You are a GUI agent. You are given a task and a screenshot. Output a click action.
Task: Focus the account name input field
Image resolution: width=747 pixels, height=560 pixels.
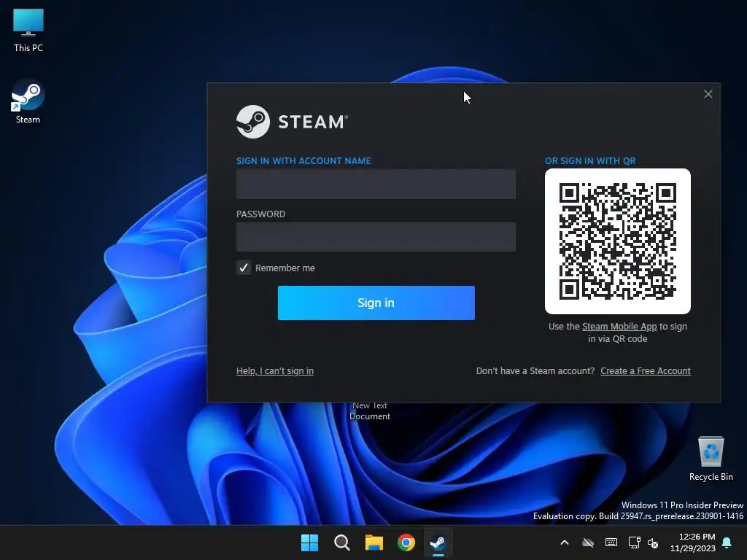point(376,184)
